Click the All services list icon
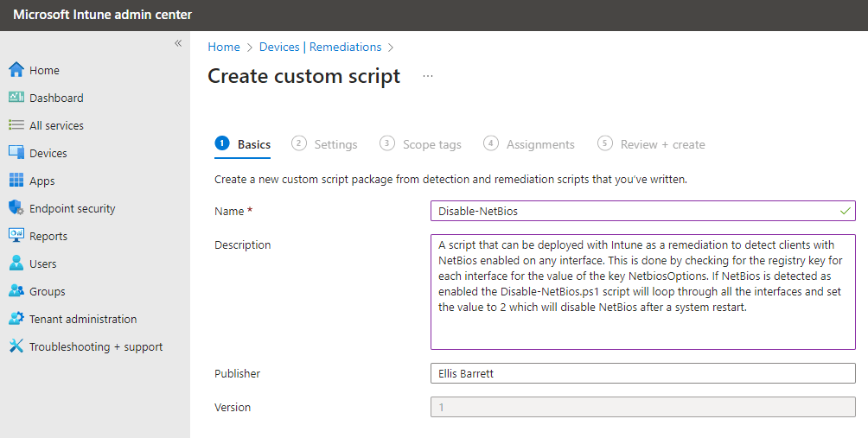The image size is (868, 438). pos(16,125)
